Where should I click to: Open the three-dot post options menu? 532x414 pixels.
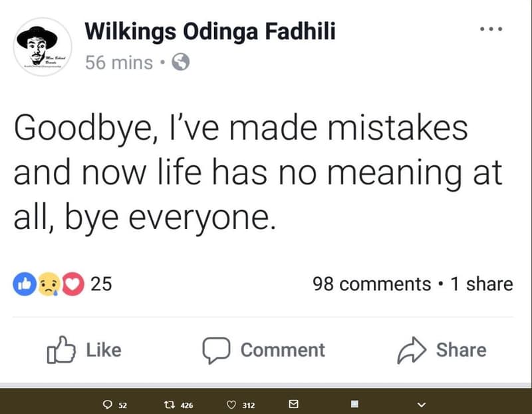click(492, 28)
